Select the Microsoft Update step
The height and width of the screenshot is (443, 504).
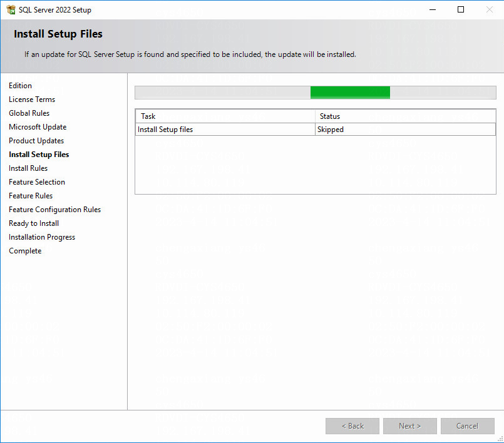pos(38,127)
